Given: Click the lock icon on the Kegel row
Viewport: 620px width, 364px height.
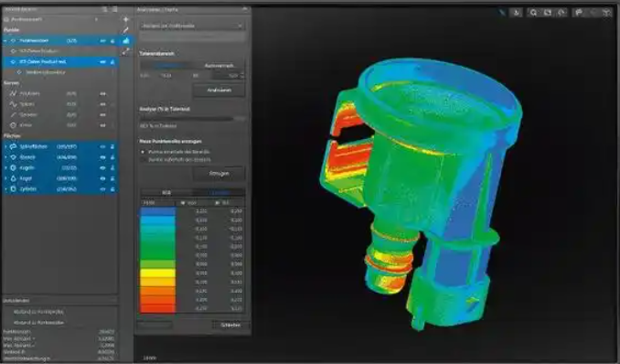Looking at the screenshot, I should coord(112,178).
